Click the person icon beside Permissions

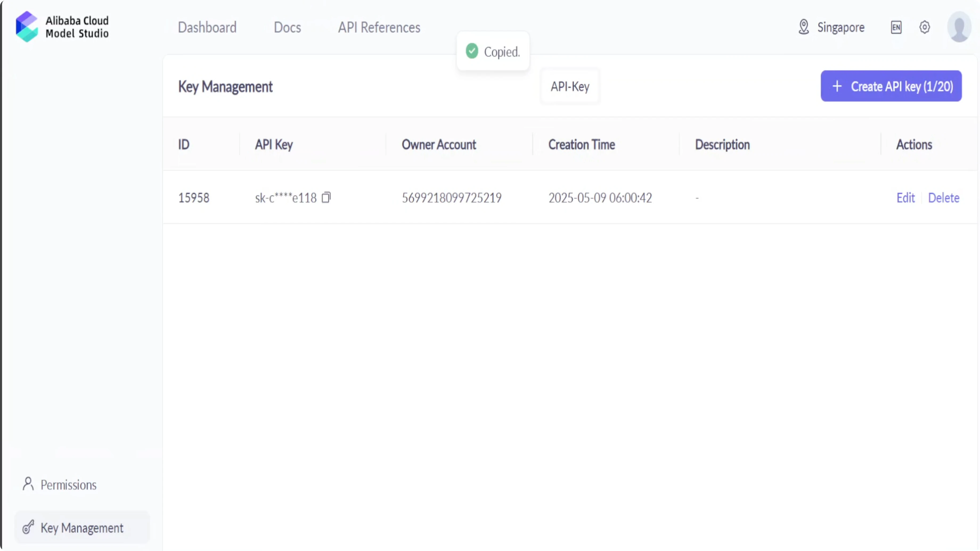28,484
